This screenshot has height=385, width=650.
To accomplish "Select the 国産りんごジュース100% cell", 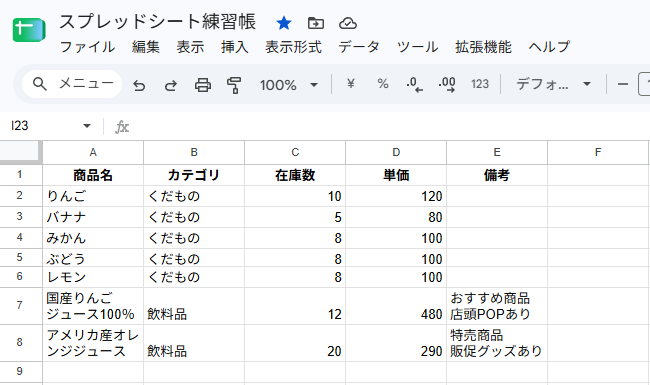I will click(93, 306).
